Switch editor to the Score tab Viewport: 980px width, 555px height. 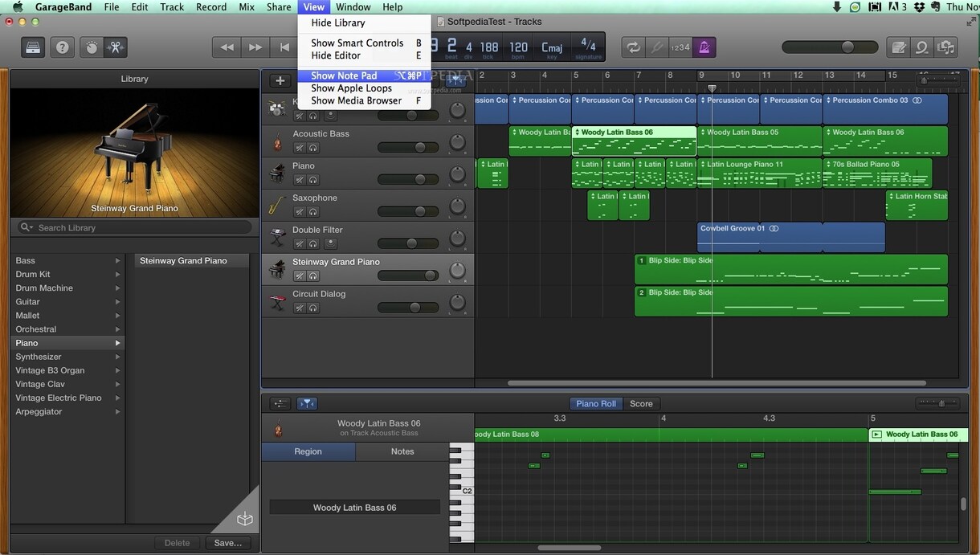[x=641, y=404]
